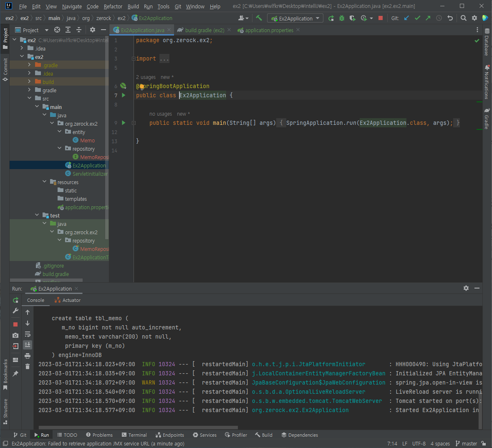The image size is (492, 448).
Task: Open the Problems tool window
Action: (99, 435)
